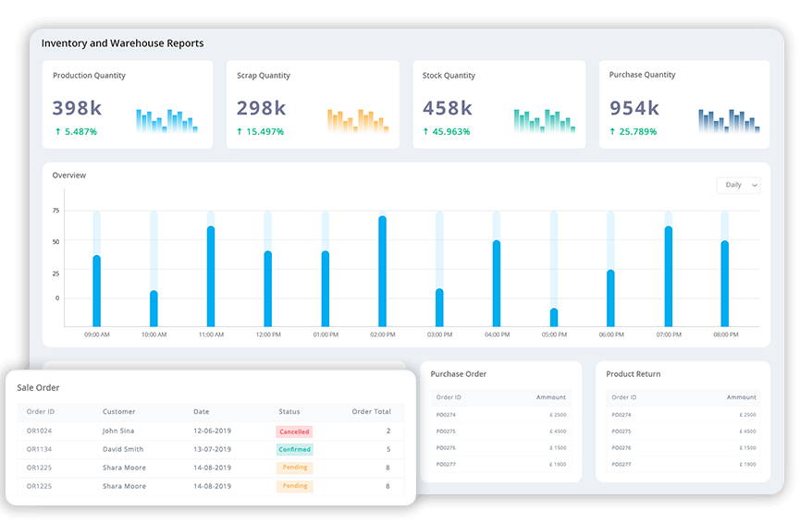Click the up arrow beside 15.497%
Viewport: 812px width, 523px height.
[240, 132]
